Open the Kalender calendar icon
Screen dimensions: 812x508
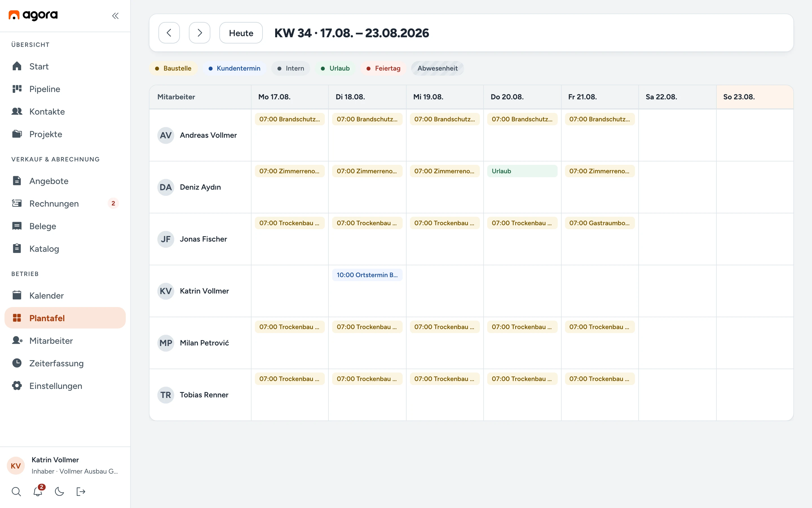tap(17, 295)
